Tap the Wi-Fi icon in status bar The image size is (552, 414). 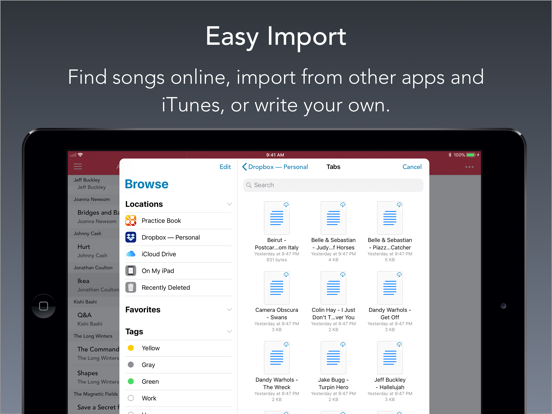click(81, 155)
